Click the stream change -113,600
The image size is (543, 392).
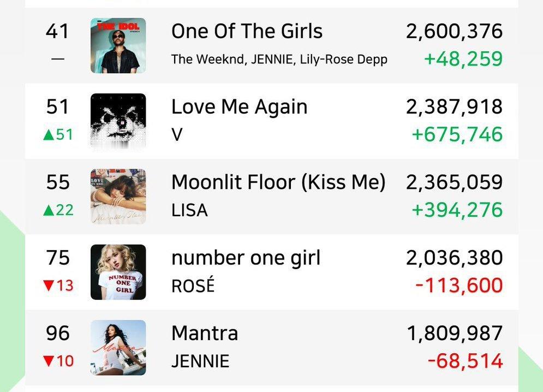tap(459, 286)
